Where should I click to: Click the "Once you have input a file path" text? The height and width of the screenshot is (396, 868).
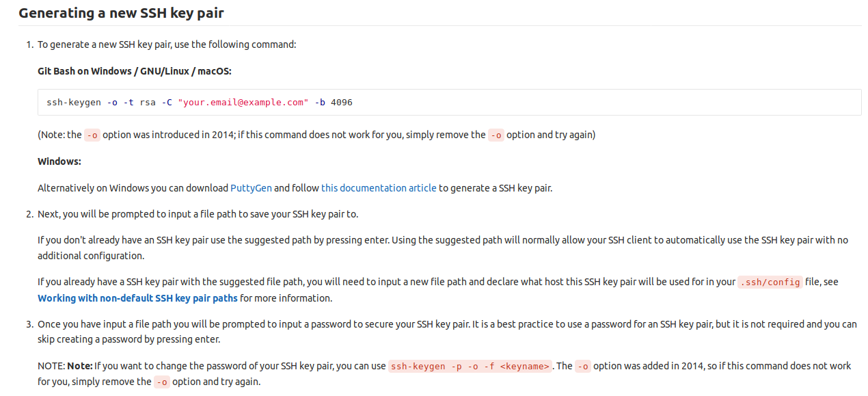(x=205, y=324)
